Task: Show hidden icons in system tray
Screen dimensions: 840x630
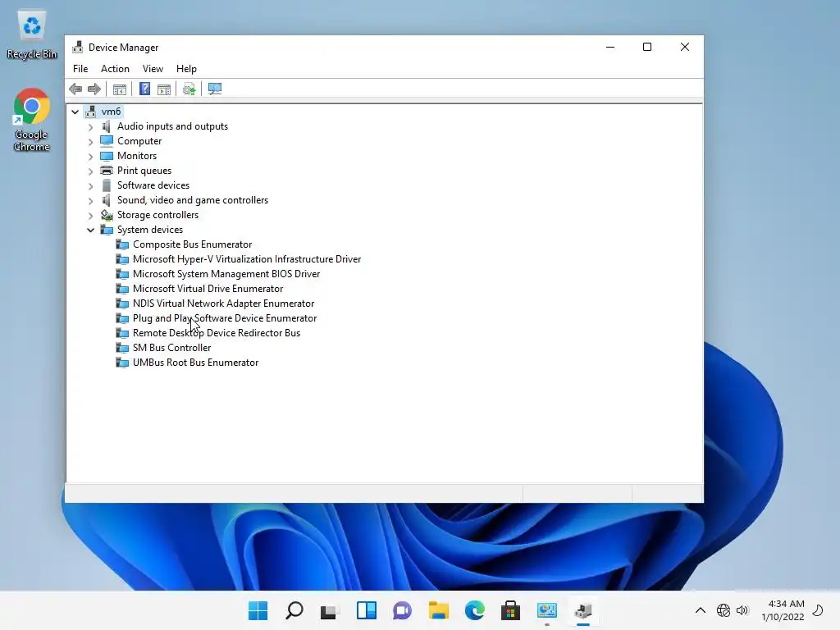Action: click(x=701, y=610)
